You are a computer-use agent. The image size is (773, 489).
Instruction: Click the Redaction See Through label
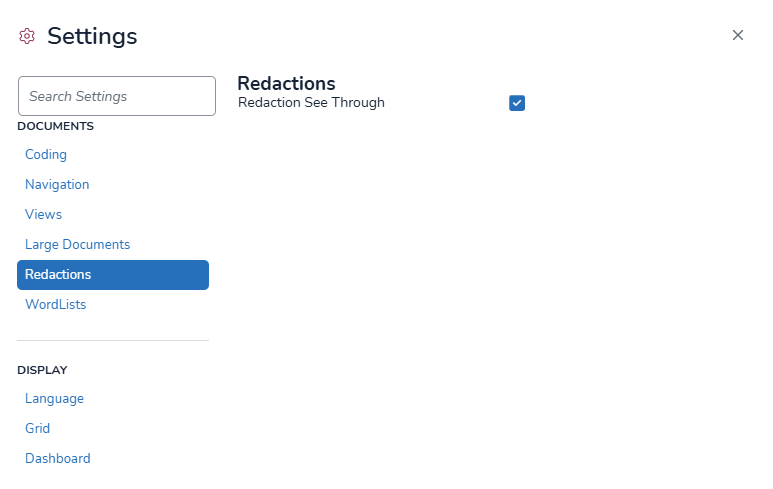click(311, 102)
